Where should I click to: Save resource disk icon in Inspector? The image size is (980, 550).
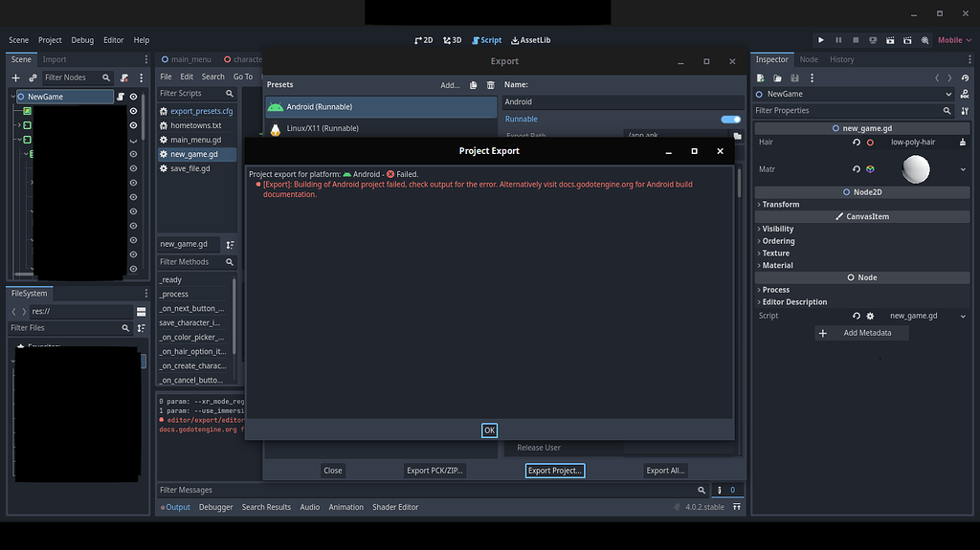(794, 78)
